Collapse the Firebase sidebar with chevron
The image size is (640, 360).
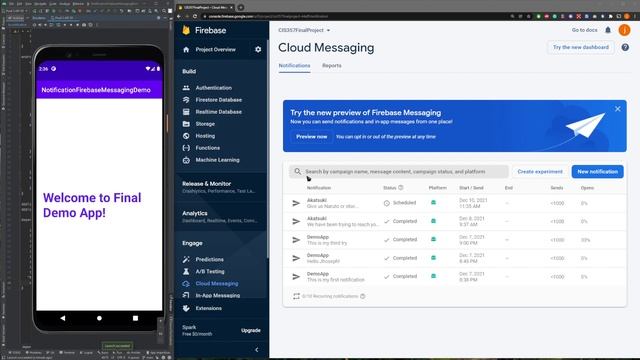click(257, 350)
